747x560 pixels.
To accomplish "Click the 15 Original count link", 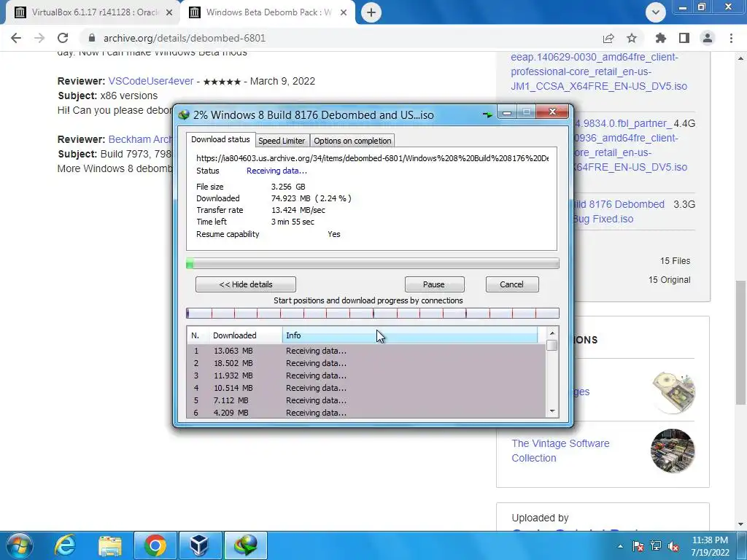I will 670,280.
